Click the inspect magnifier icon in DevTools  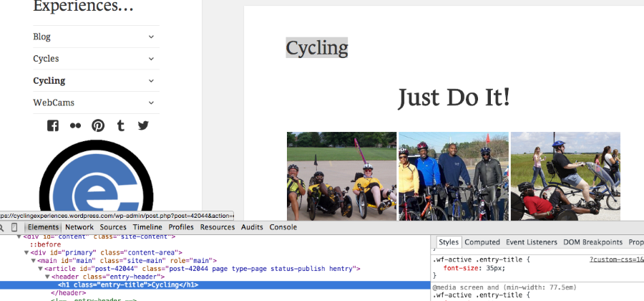tap(3, 227)
